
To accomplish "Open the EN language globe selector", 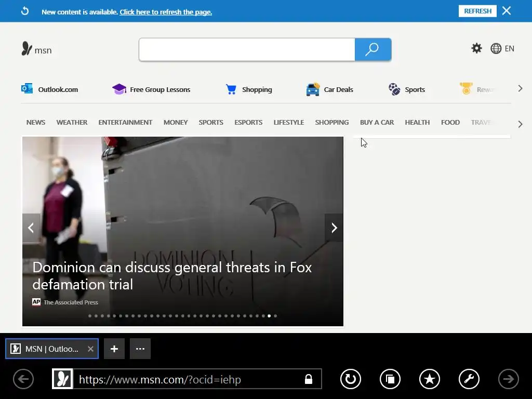I will click(502, 48).
